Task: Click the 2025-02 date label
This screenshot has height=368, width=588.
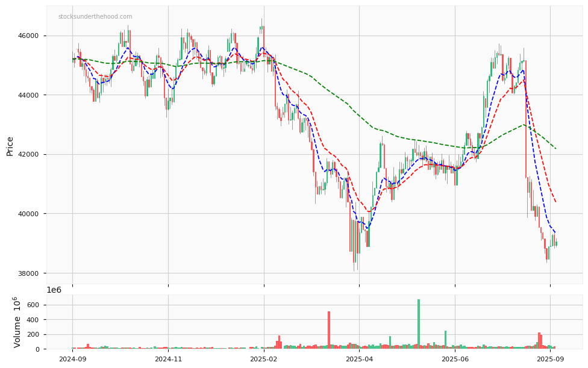Action: click(264, 359)
